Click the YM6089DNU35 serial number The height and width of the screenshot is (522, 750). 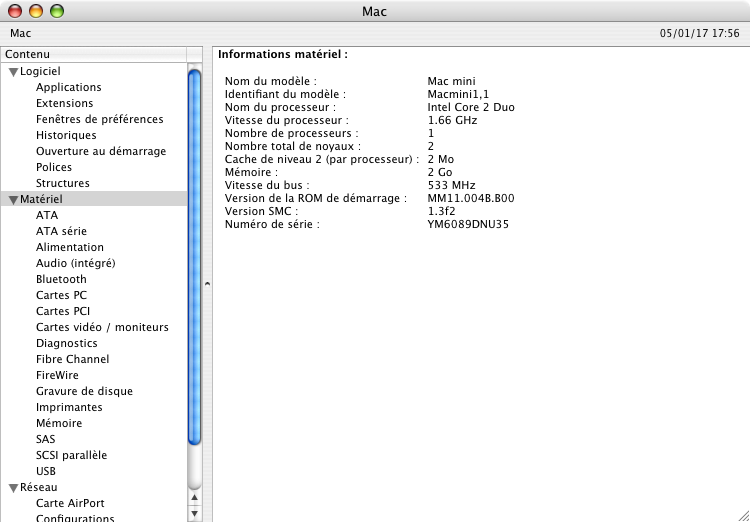click(x=468, y=224)
